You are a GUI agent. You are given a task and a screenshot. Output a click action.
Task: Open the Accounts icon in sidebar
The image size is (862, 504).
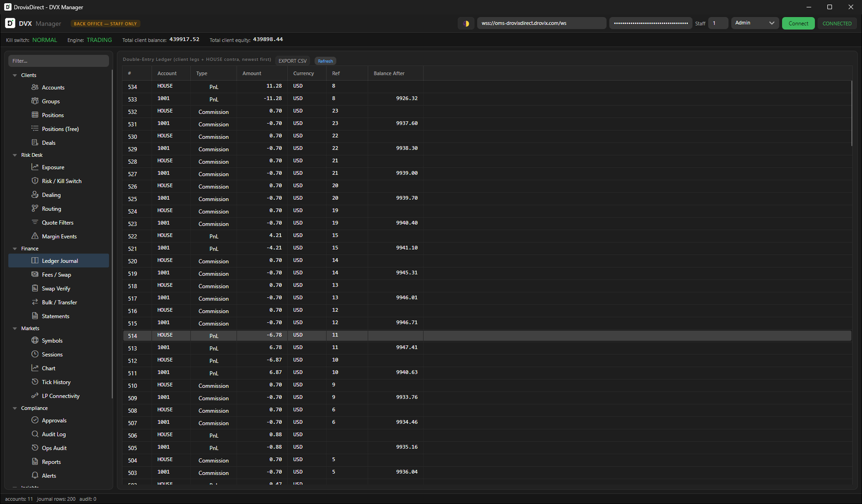[35, 87]
